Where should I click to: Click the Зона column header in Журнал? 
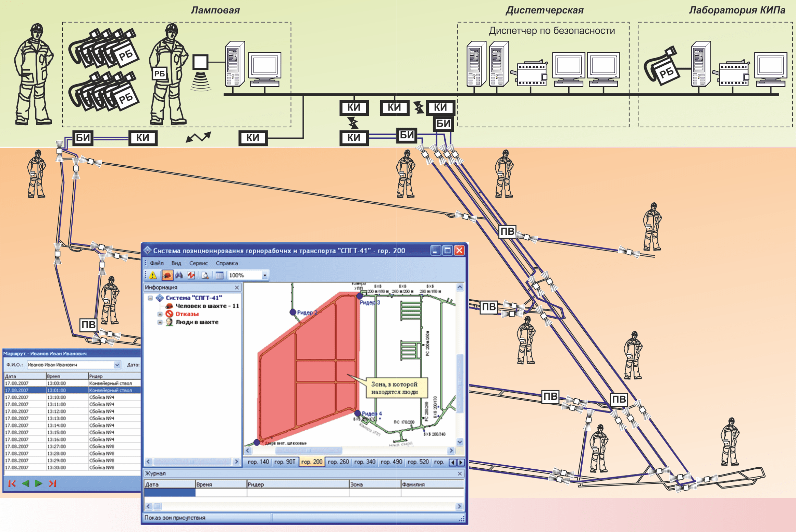(375, 484)
